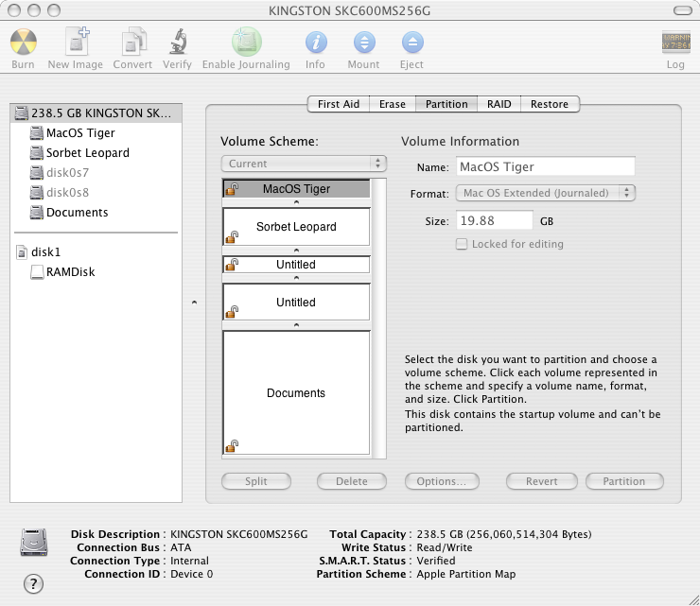Click the toolbar toggle pill in title bar
This screenshot has width=700, height=606.
pyautogui.click(x=683, y=10)
